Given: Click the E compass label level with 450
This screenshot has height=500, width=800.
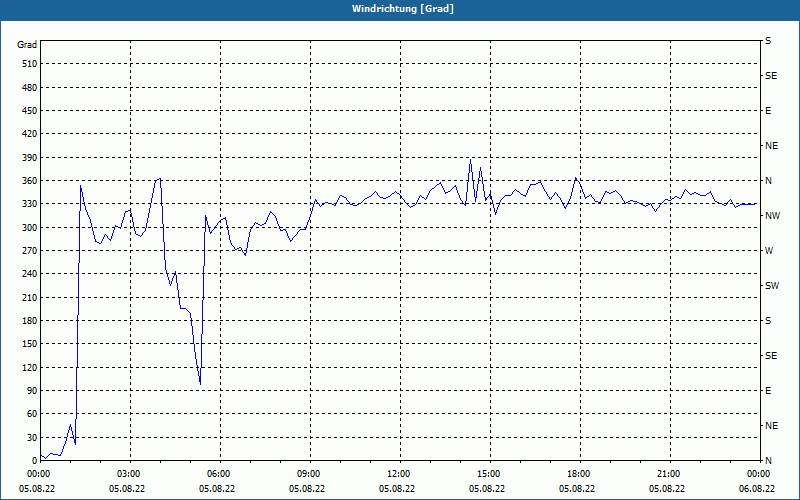Looking at the screenshot, I should click(x=768, y=111).
